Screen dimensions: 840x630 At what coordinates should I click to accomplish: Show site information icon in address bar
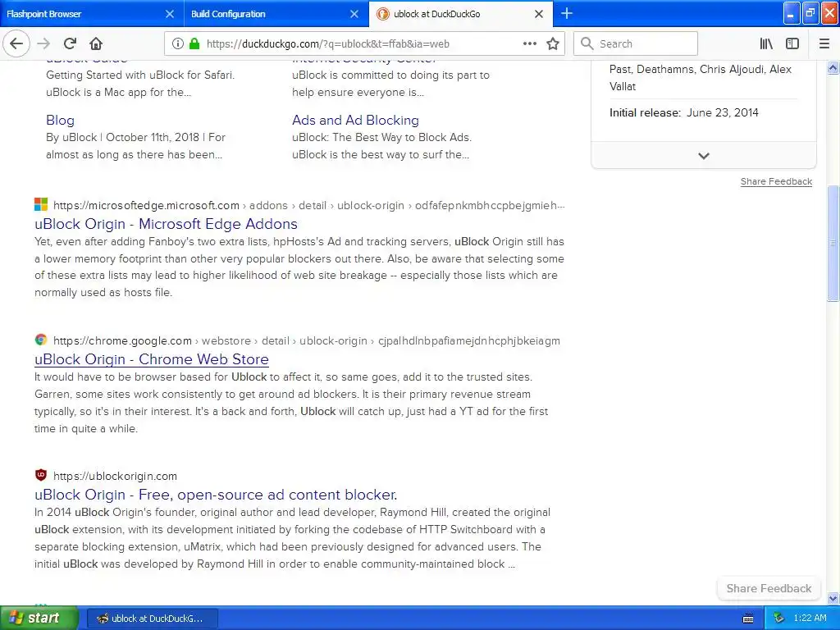(178, 43)
